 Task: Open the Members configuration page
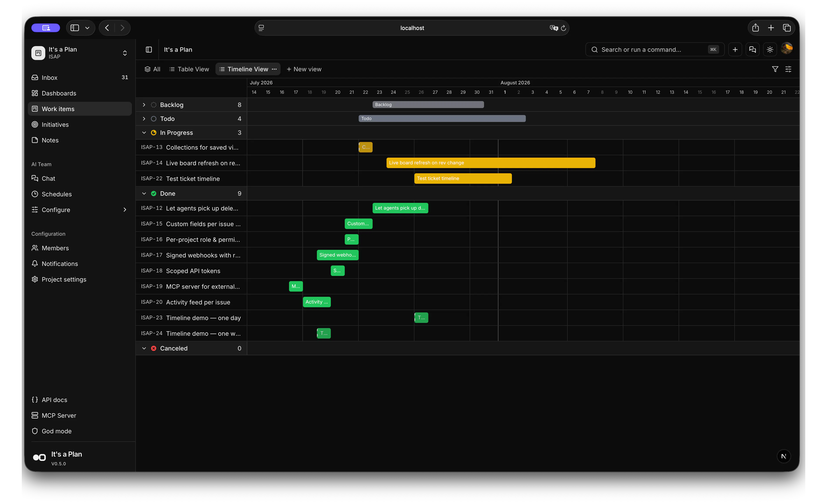click(x=80, y=248)
